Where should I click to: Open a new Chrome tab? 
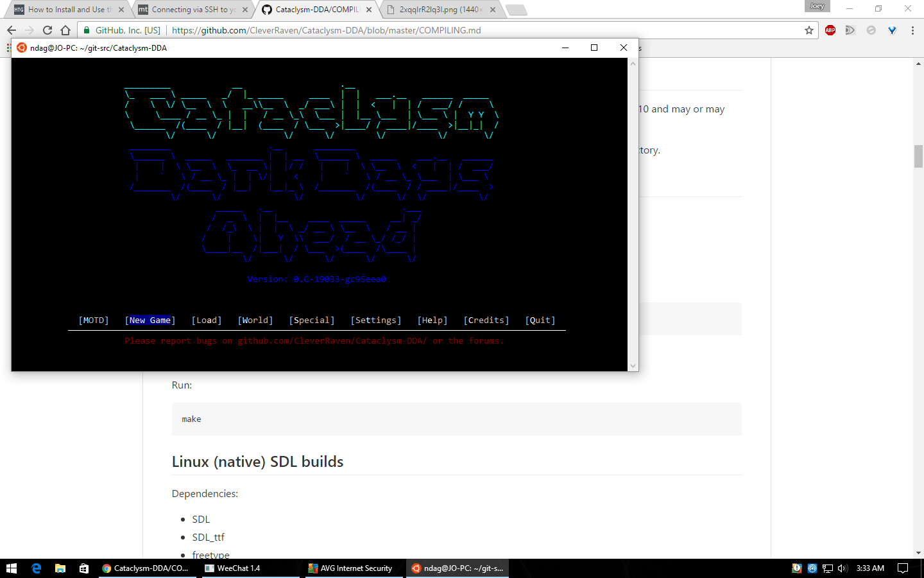pos(516,10)
